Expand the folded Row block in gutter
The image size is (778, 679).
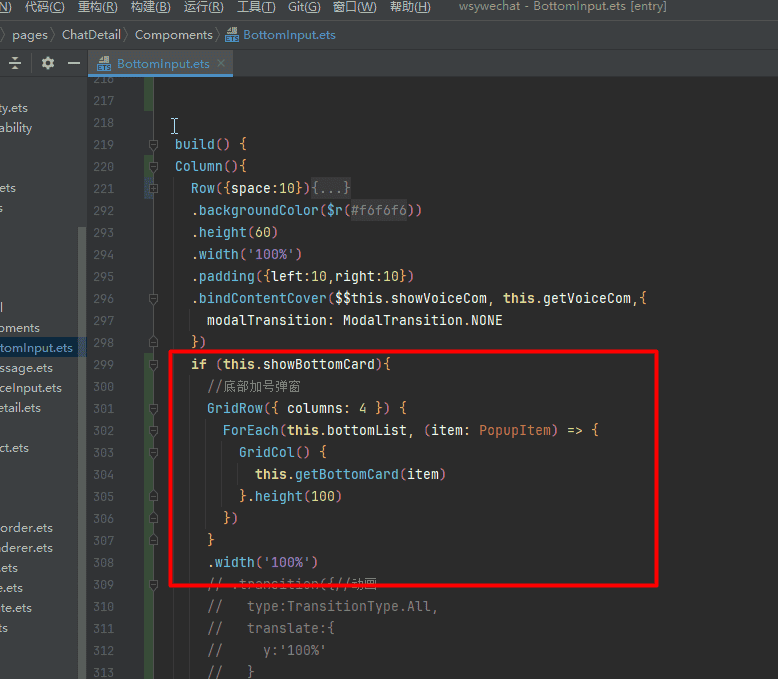(x=153, y=188)
